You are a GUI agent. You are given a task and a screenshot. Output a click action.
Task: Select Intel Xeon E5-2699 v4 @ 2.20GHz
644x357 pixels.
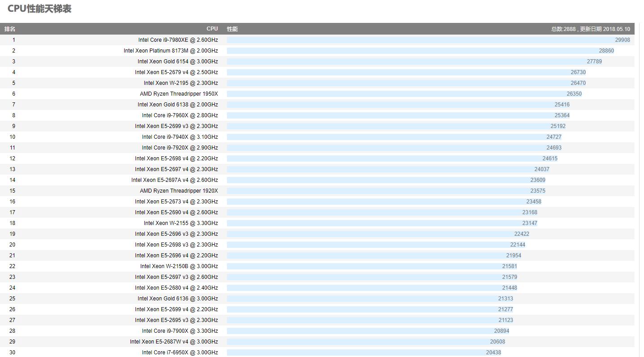tap(176, 309)
